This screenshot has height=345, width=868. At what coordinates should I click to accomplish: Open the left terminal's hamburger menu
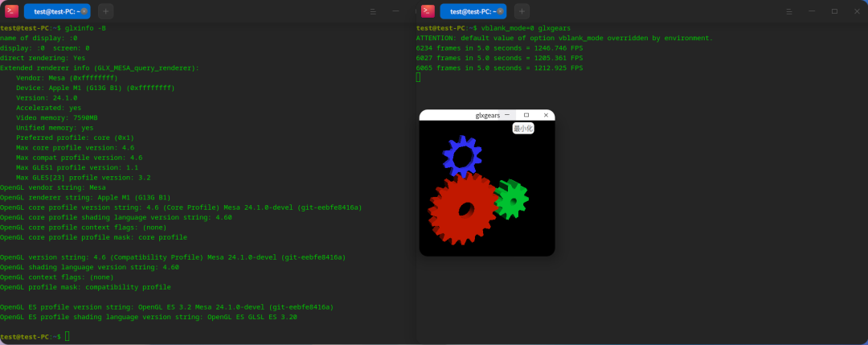click(373, 11)
